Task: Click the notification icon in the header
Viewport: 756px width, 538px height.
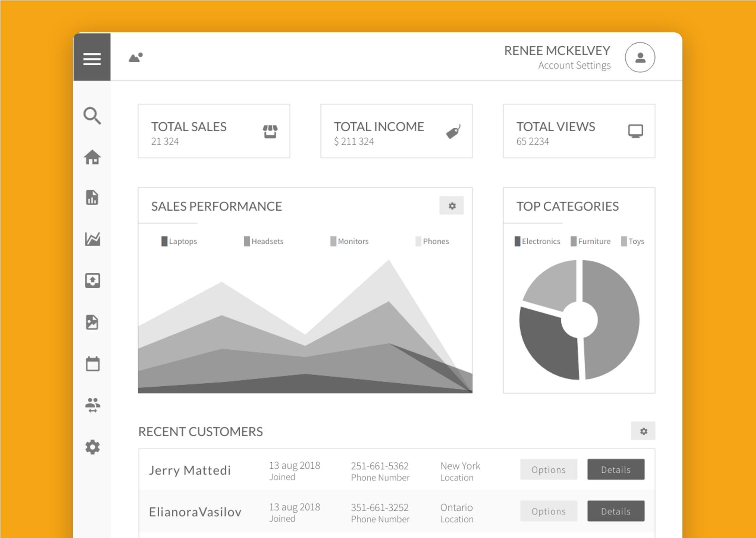Action: click(x=135, y=58)
